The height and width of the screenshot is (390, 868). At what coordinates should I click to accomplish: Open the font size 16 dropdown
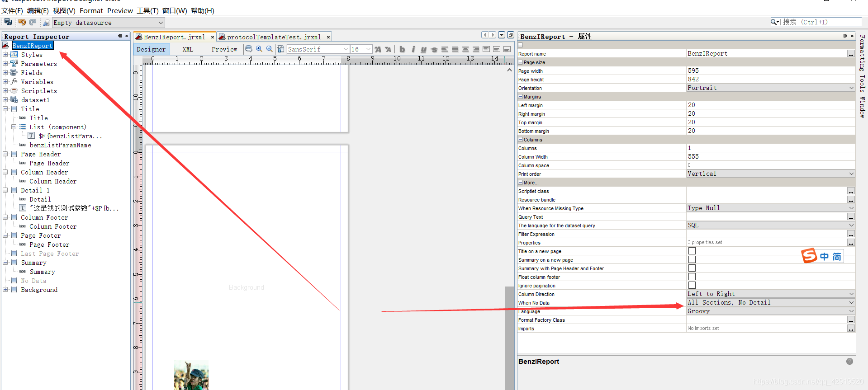(361, 49)
